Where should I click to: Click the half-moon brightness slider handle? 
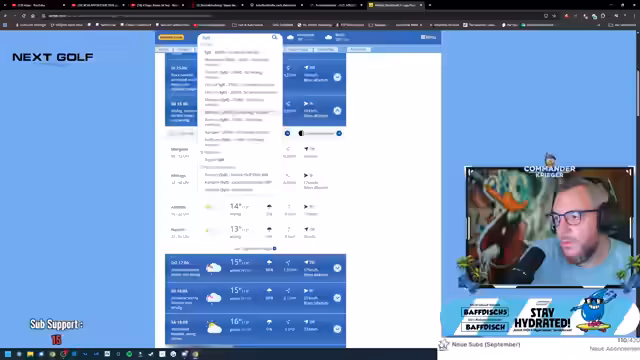301,133
